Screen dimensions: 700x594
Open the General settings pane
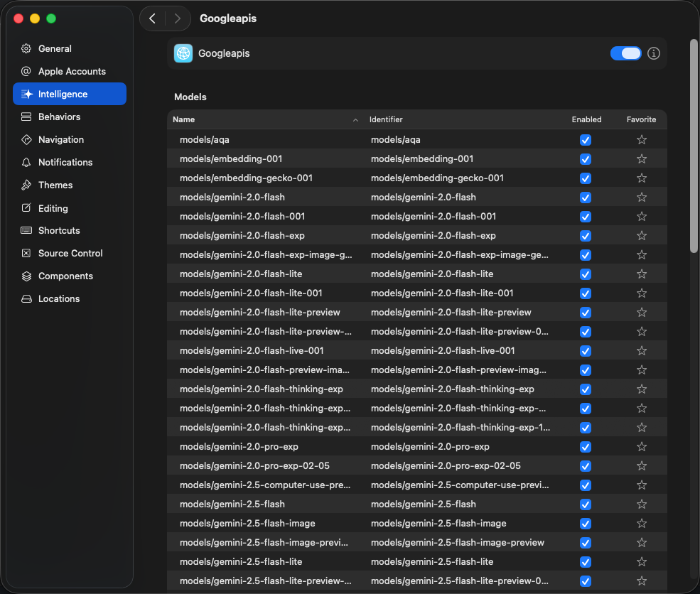(x=55, y=48)
